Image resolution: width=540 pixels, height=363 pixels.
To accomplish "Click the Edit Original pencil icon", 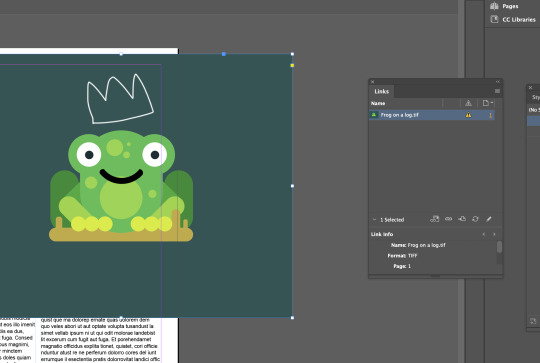I will tap(489, 219).
